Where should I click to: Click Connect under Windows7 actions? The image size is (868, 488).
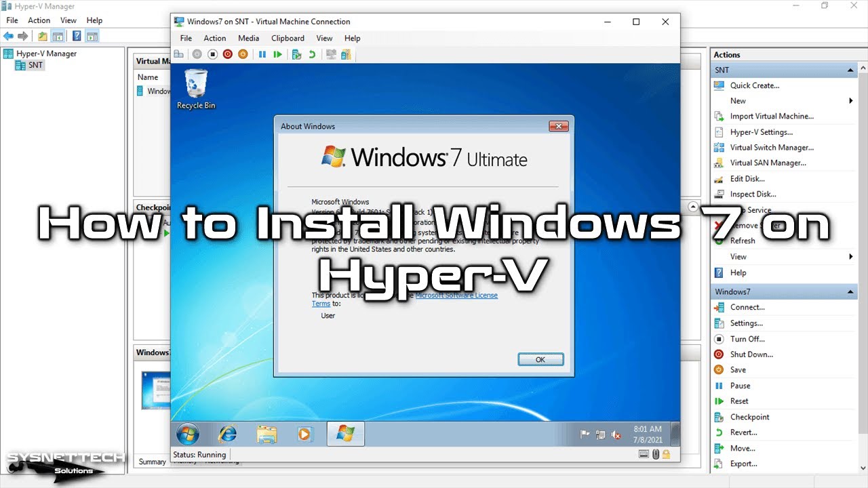(x=747, y=307)
